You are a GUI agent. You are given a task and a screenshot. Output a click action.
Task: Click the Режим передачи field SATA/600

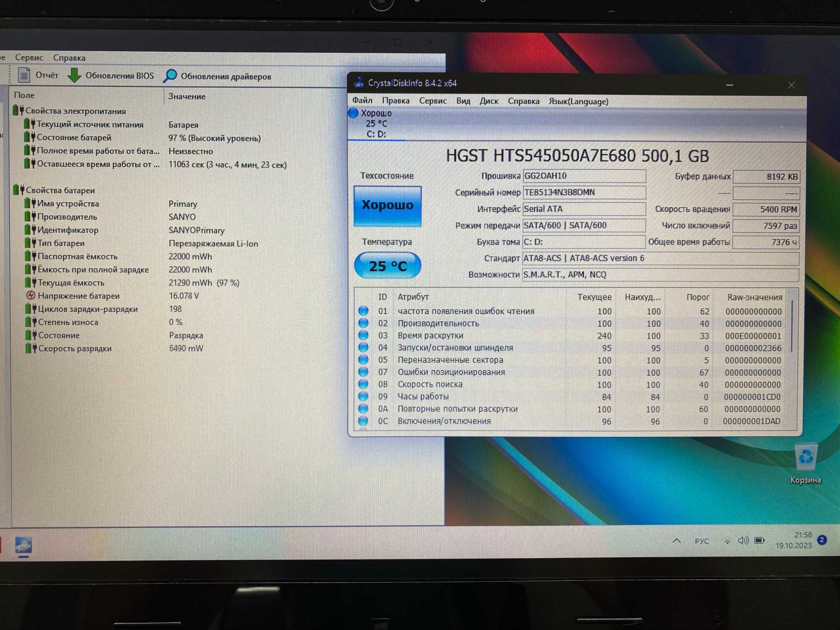click(584, 225)
